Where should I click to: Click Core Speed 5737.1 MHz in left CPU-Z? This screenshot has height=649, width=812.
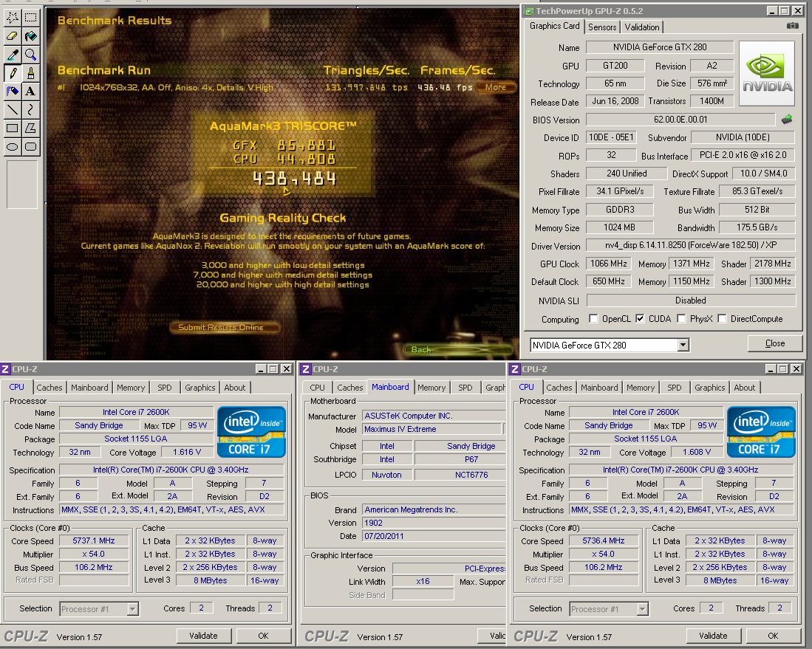(x=94, y=540)
